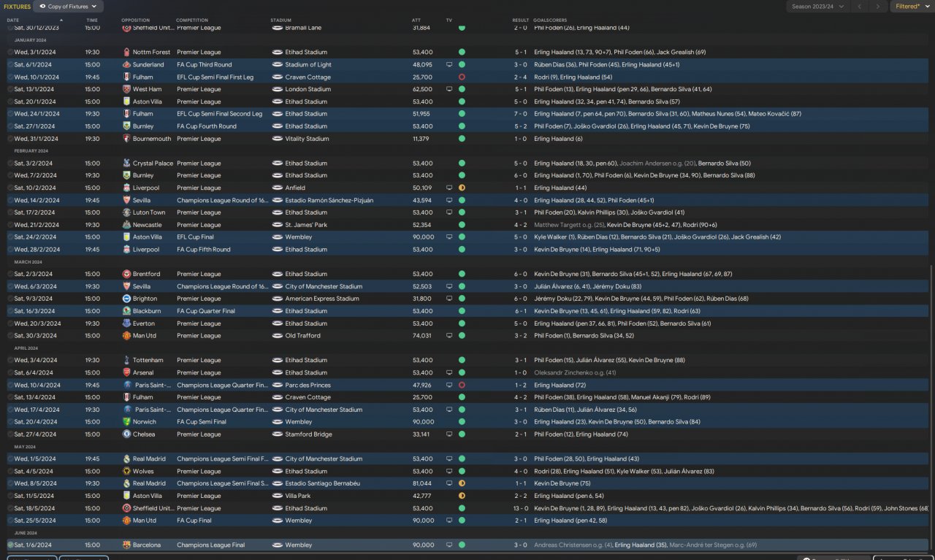935x560 pixels.
Task: Click the Chelsea club badge
Action: tap(127, 434)
